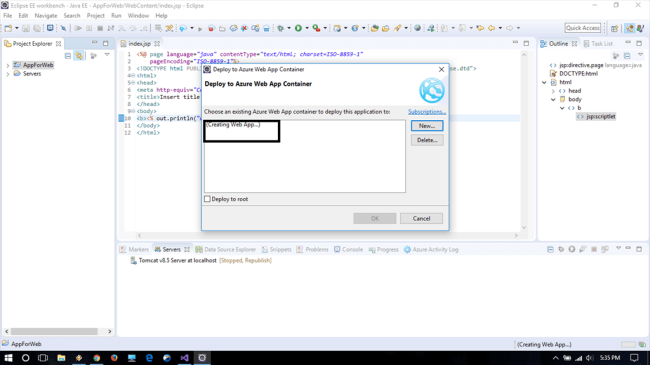Switch to the Java EE perspective icon

(x=630, y=28)
